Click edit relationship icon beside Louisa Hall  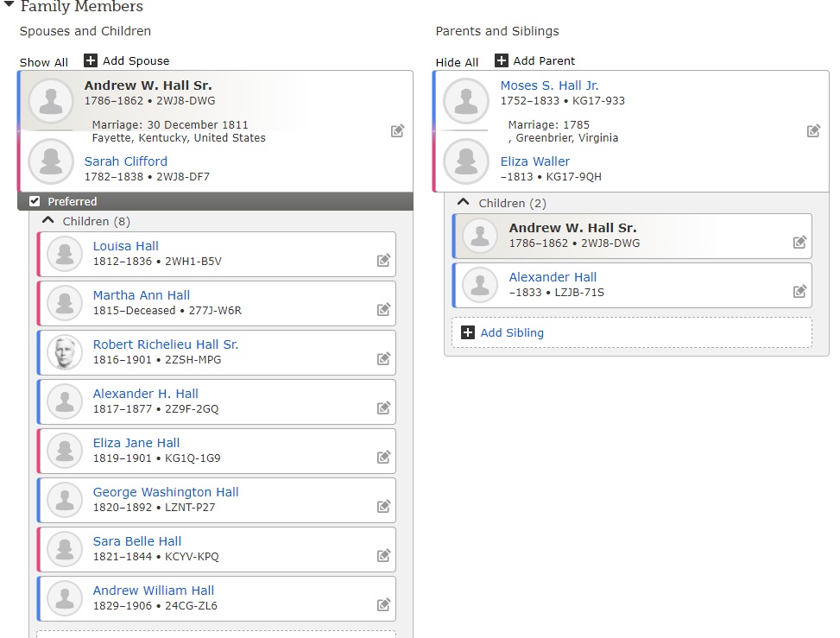click(x=383, y=261)
